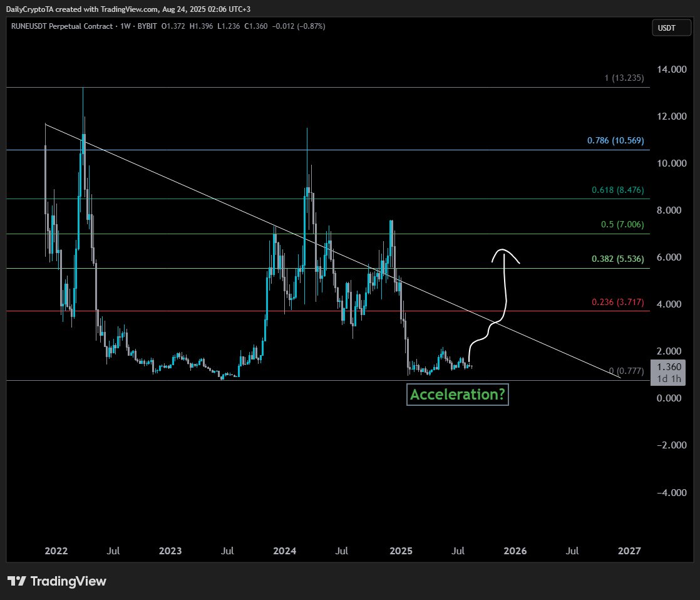Click the Acceleration? text annotation
Viewport: 700px width, 600px height.
pos(458,395)
